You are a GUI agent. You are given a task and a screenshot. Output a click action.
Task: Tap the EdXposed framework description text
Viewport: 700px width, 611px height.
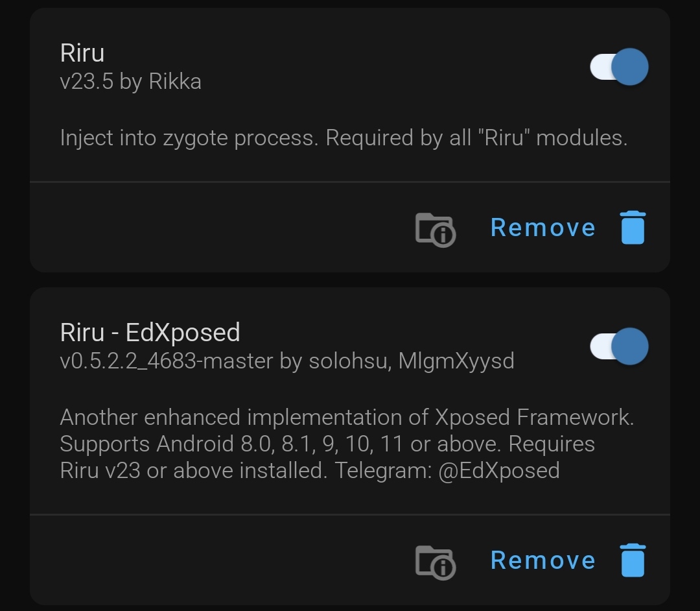(347, 444)
